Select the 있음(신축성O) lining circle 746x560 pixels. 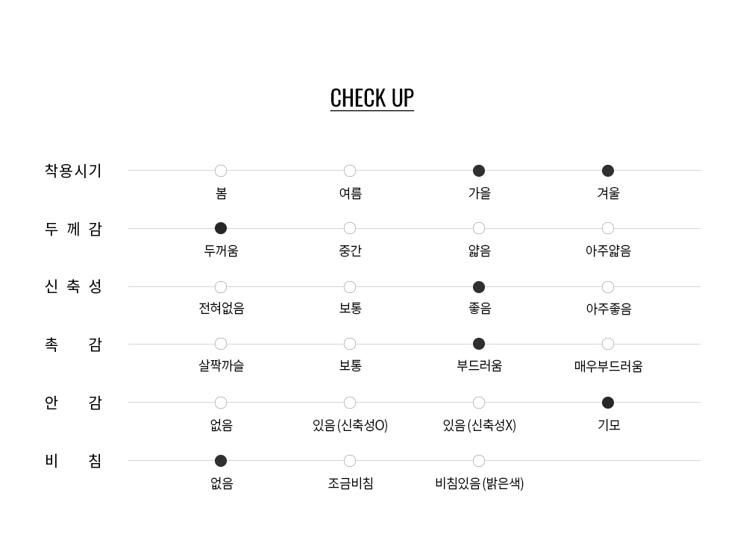[x=350, y=403]
